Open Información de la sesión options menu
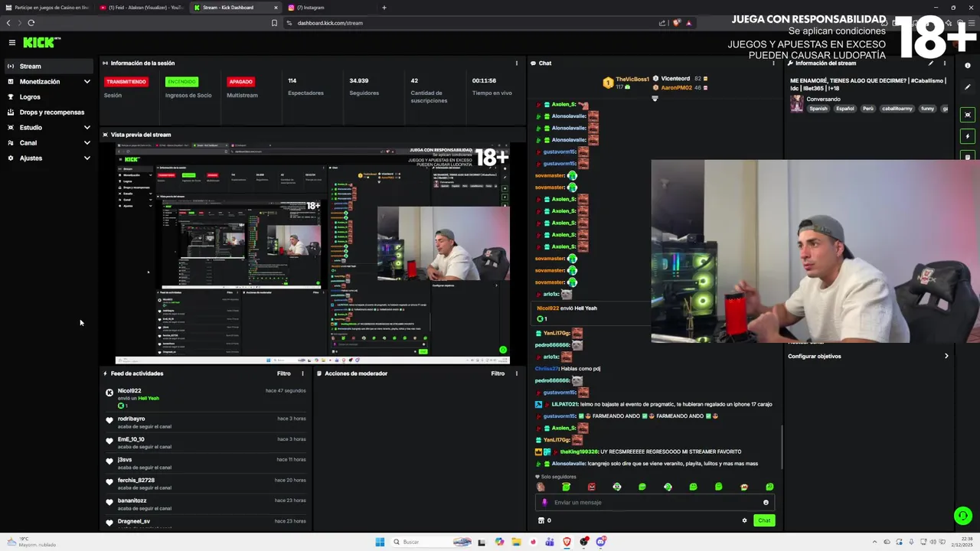This screenshot has width=980, height=551. tap(517, 64)
